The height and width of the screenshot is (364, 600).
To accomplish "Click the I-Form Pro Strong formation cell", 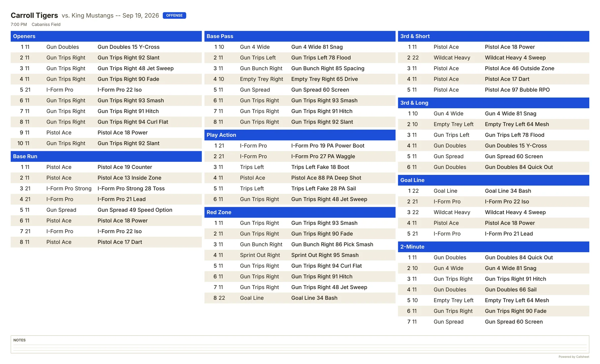I will [x=69, y=188].
